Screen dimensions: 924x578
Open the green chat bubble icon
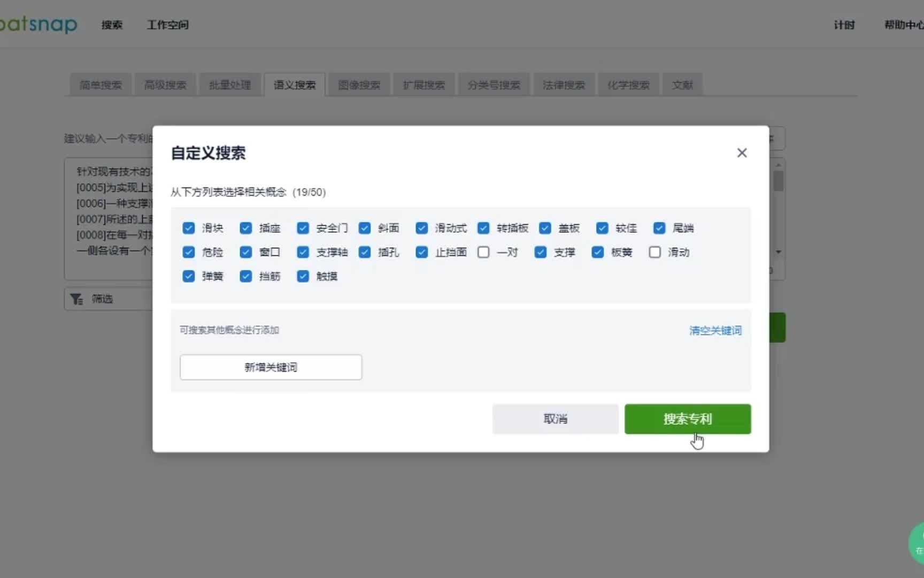coord(917,543)
